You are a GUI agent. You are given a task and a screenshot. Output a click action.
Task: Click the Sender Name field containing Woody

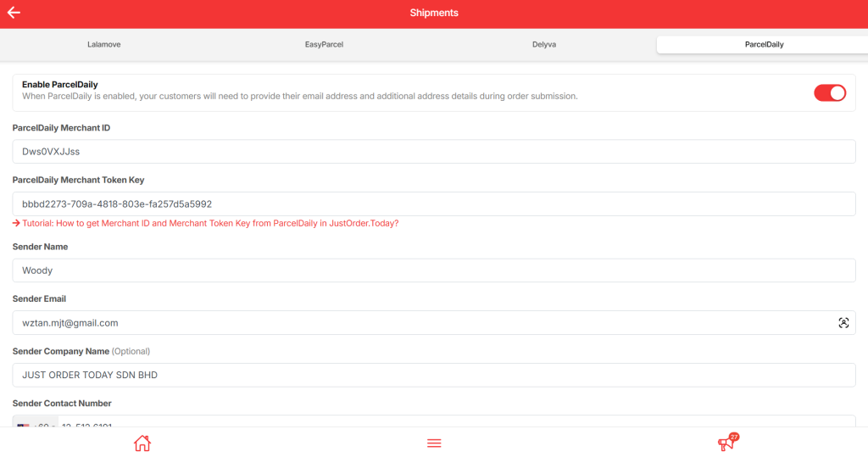click(434, 270)
